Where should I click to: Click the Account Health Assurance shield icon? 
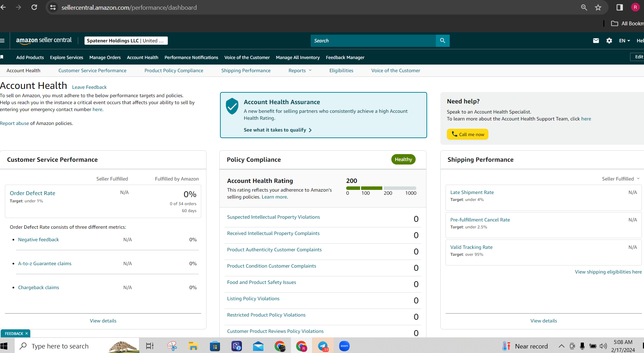tap(232, 106)
